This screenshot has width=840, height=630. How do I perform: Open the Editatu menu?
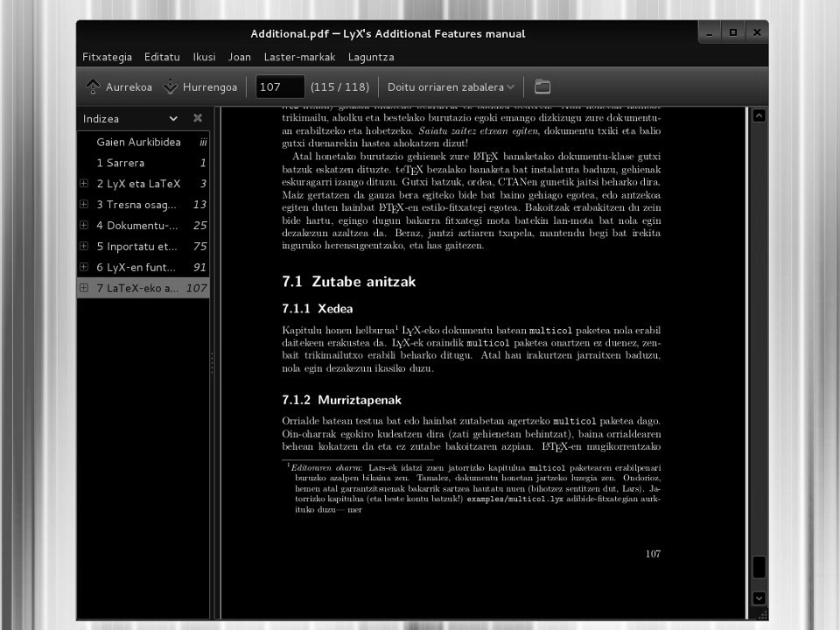pyautogui.click(x=162, y=57)
